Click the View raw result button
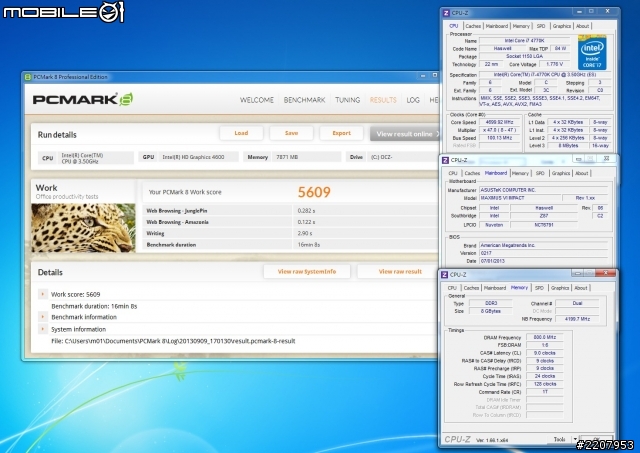Image resolution: width=640 pixels, height=453 pixels. tap(398, 271)
